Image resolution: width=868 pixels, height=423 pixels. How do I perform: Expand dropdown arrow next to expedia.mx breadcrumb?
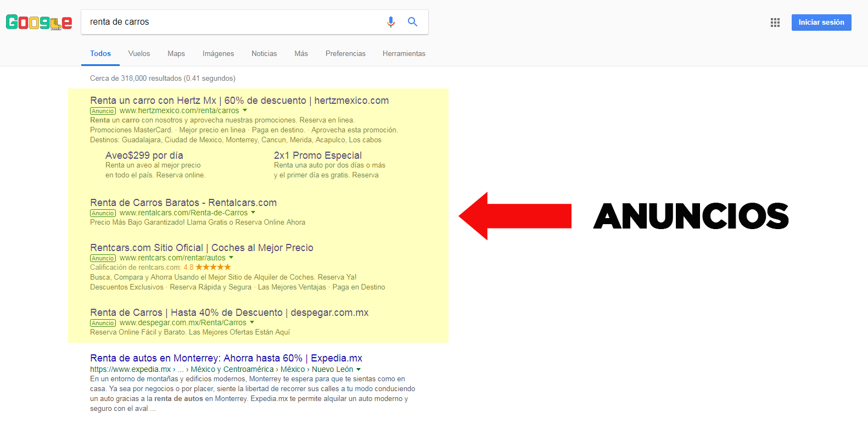359,370
